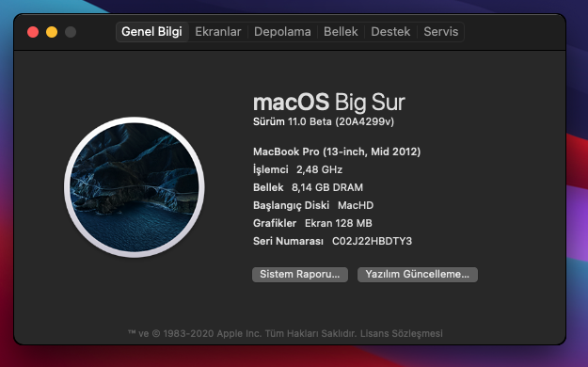Click MacBook Pro (13-inch, Mid 2012) text

click(x=337, y=152)
